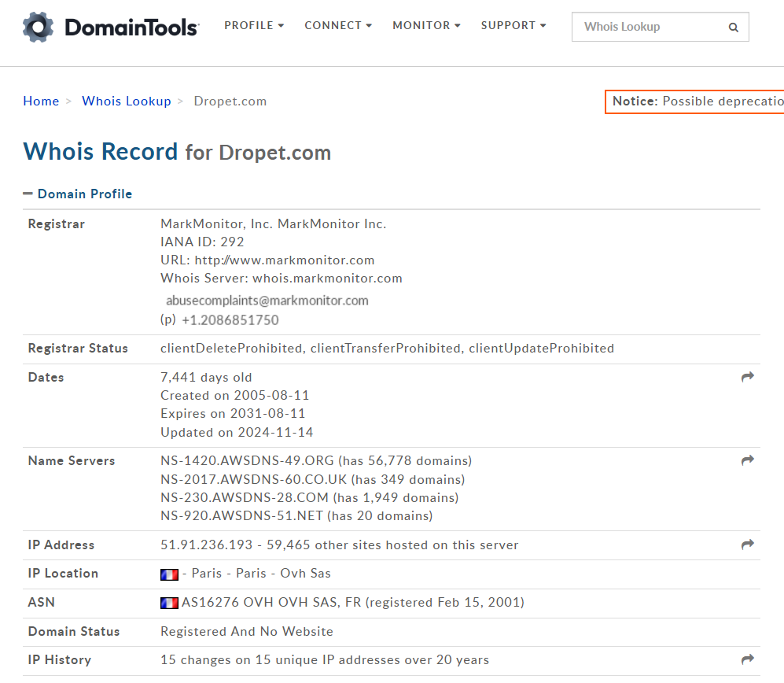This screenshot has width=784, height=683.
Task: Click Created on 2005-08-11
Action: click(234, 395)
